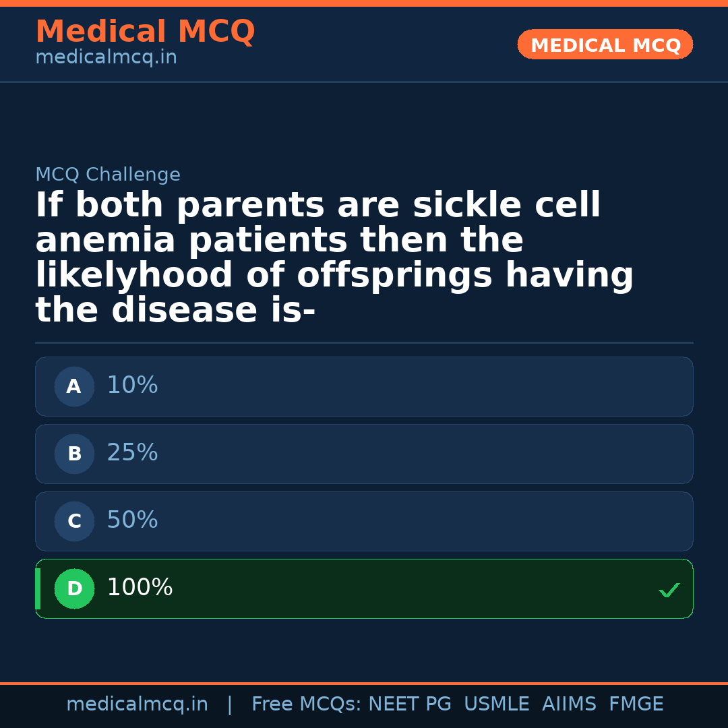Choose the 25% answer text
The image size is (728, 728).
click(x=132, y=453)
